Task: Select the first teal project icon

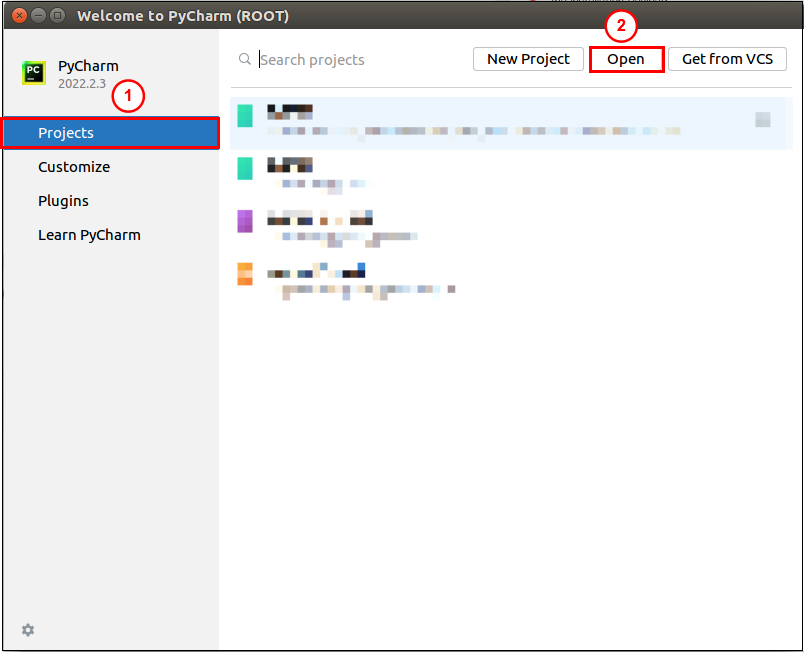Action: (245, 116)
